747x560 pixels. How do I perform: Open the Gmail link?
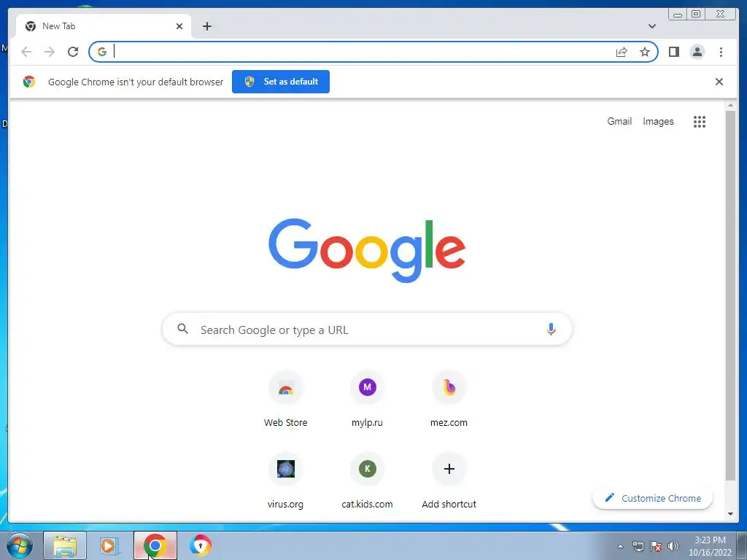coord(619,122)
